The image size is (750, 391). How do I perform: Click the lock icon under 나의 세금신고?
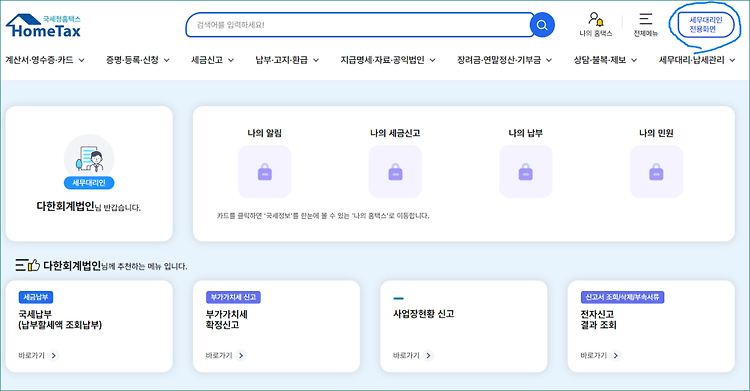(395, 172)
